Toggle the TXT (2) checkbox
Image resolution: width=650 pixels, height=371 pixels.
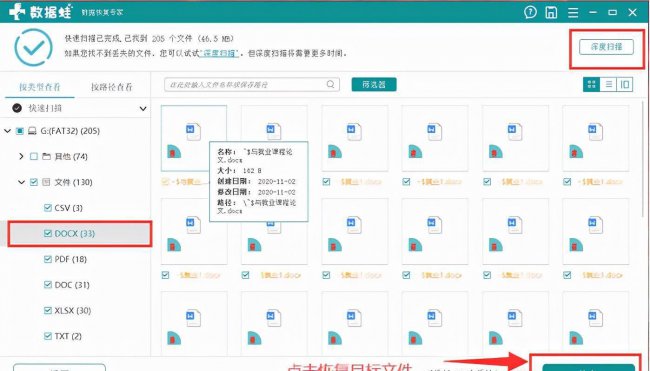click(x=48, y=336)
